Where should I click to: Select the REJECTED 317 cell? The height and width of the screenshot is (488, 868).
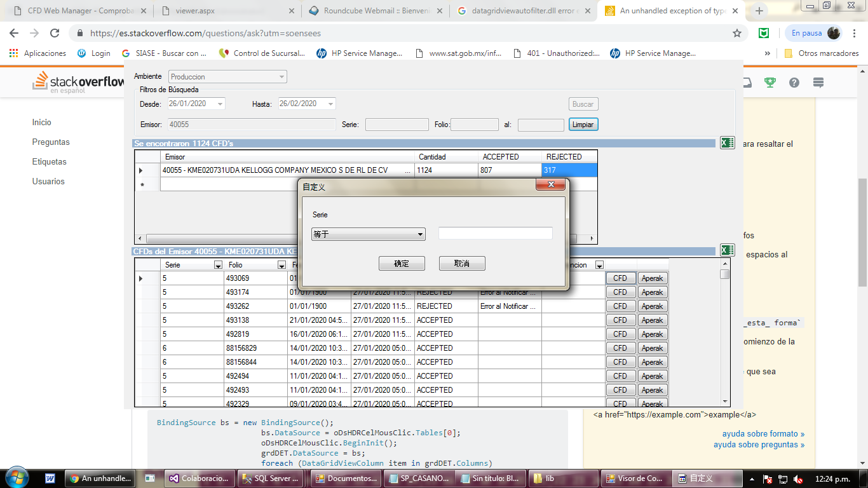[x=569, y=170]
